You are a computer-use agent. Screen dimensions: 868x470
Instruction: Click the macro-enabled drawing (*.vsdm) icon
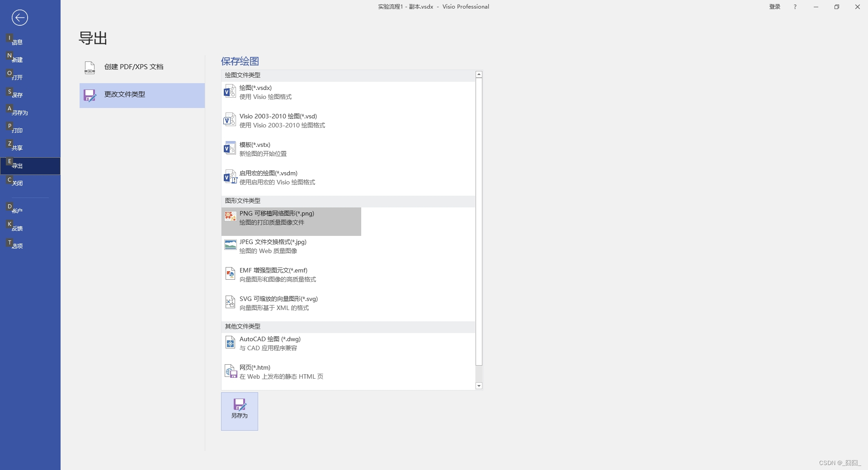point(230,177)
